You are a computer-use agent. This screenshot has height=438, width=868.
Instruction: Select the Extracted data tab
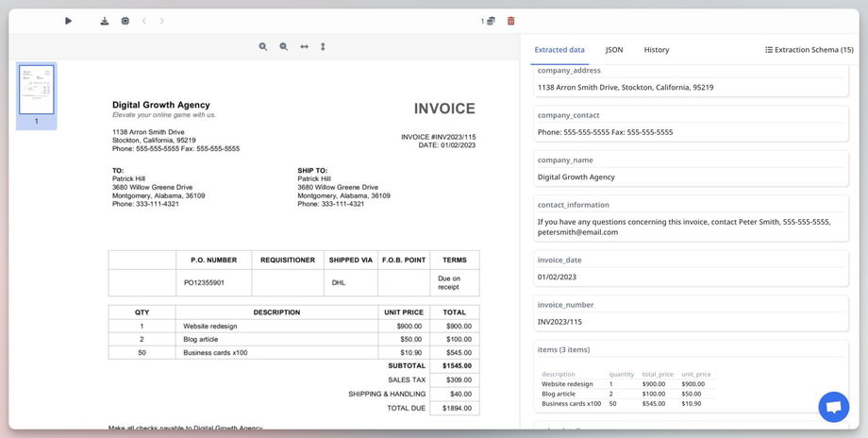(x=559, y=49)
